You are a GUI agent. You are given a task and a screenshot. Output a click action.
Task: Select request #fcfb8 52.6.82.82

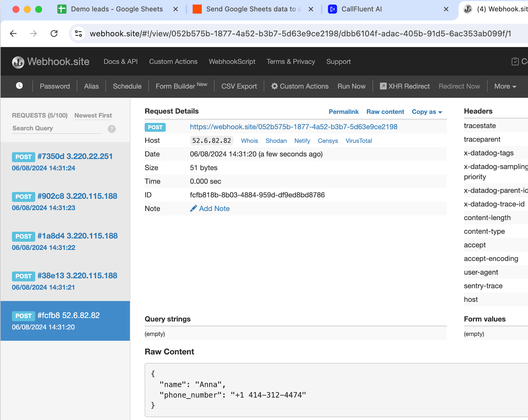(x=65, y=321)
